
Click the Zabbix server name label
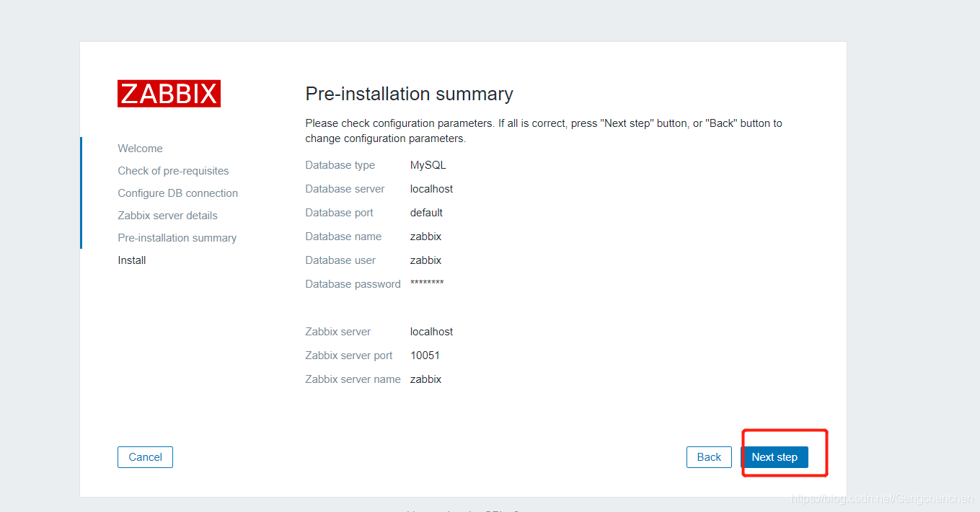(353, 379)
